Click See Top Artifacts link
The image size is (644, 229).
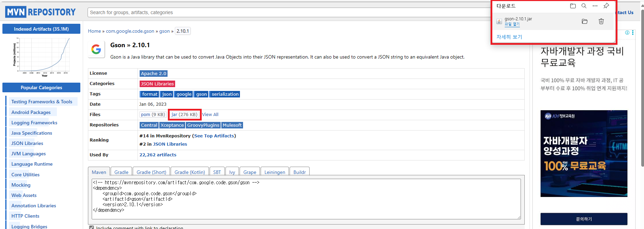214,136
